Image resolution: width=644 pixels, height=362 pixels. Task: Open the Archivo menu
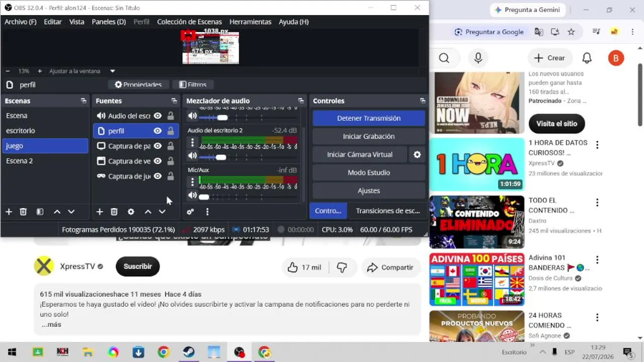click(21, 22)
